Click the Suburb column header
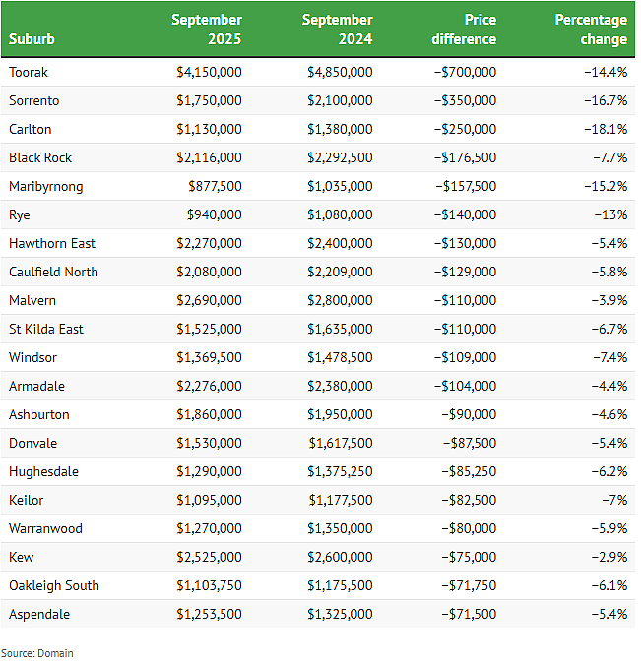 (32, 39)
